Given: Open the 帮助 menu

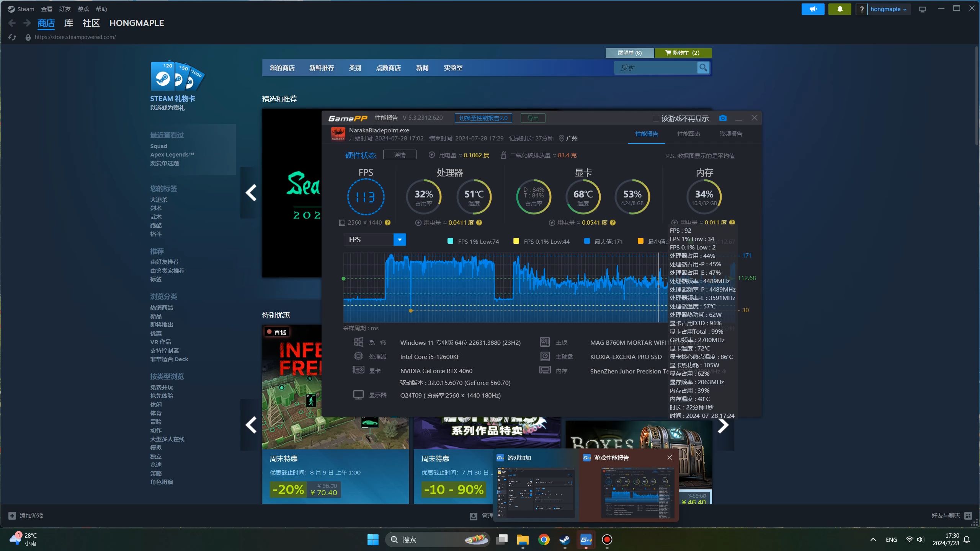Looking at the screenshot, I should (101, 9).
